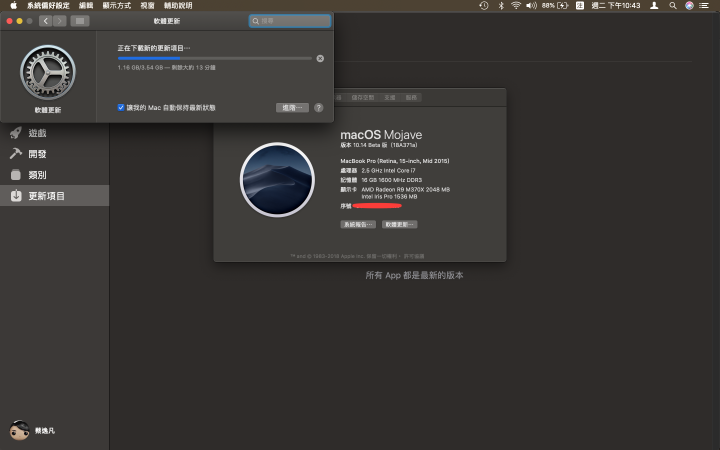Open the Wi-Fi status menu

516,6
